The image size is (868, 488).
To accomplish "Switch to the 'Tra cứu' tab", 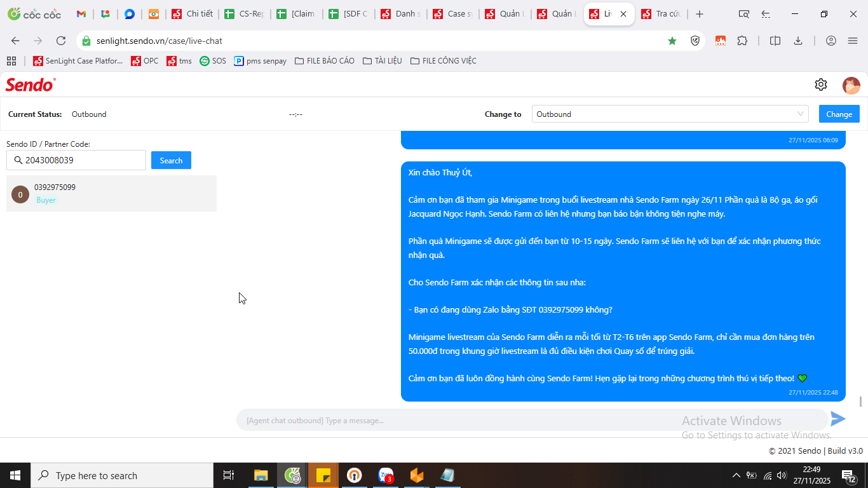I will 661,14.
